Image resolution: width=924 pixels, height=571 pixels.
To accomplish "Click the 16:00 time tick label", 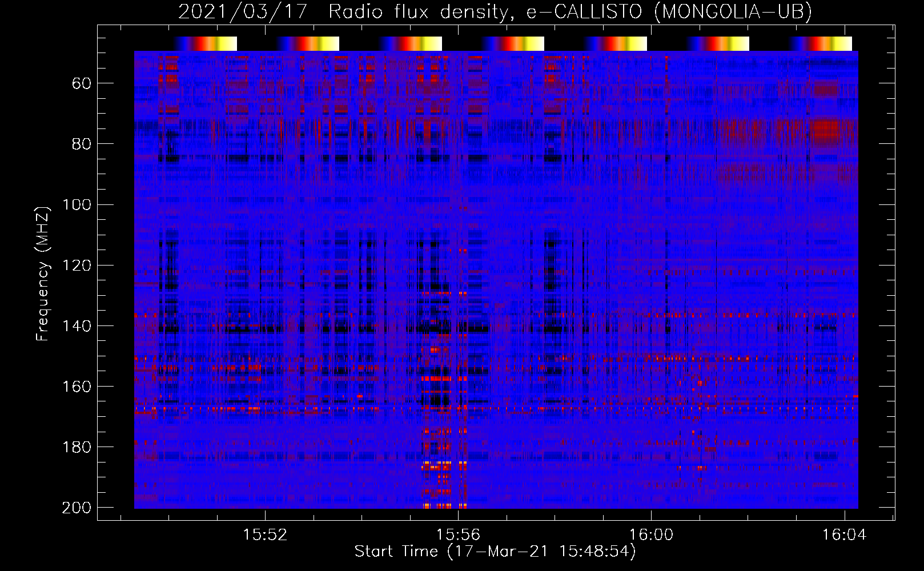I will click(x=652, y=535).
